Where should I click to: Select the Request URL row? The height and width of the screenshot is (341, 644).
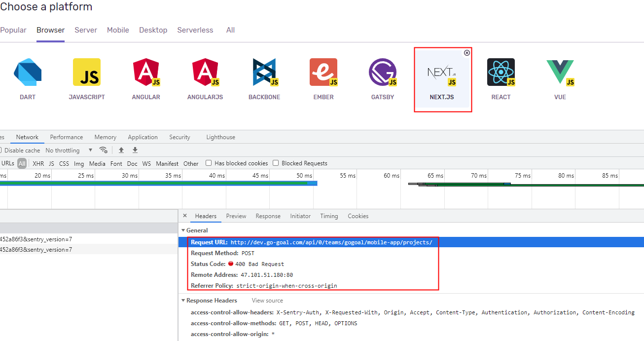pos(411,242)
